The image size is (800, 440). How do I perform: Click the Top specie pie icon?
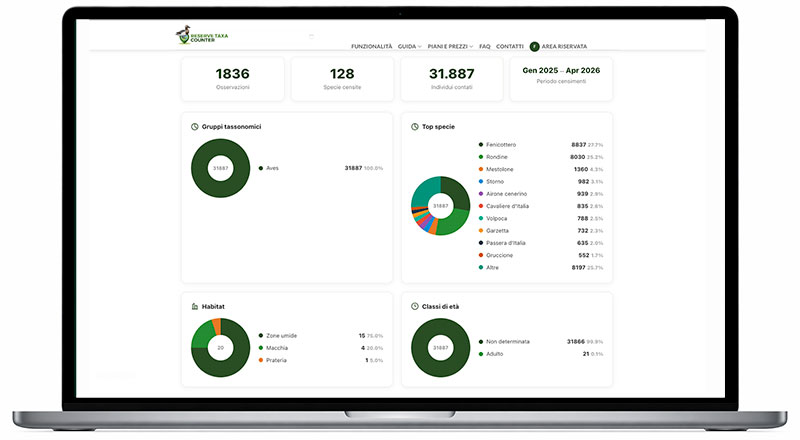(x=414, y=127)
